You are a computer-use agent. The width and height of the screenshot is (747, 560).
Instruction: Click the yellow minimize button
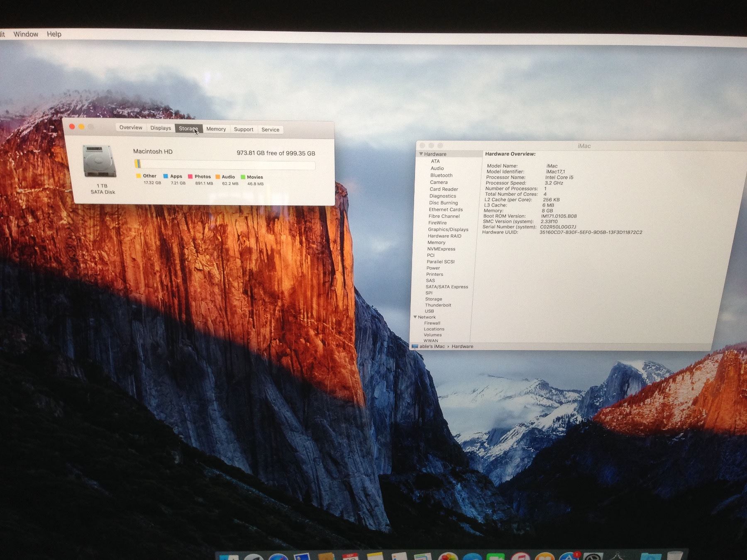[81, 127]
